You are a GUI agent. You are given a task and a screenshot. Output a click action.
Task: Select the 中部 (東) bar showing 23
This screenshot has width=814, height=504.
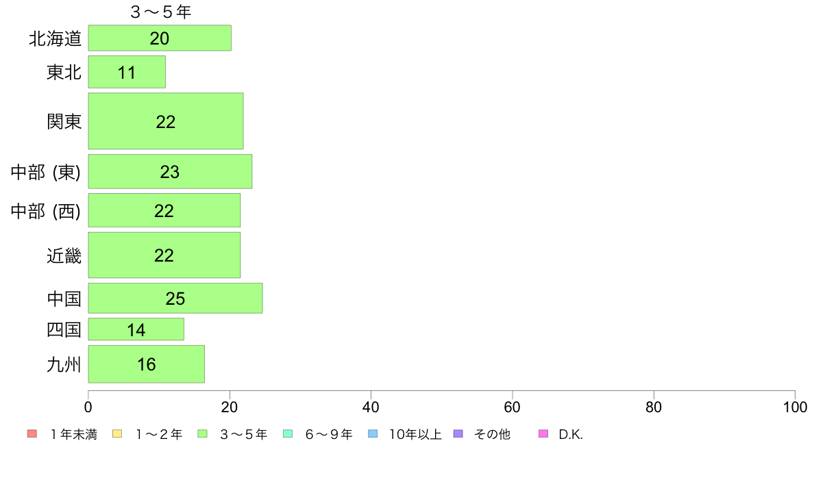(171, 171)
